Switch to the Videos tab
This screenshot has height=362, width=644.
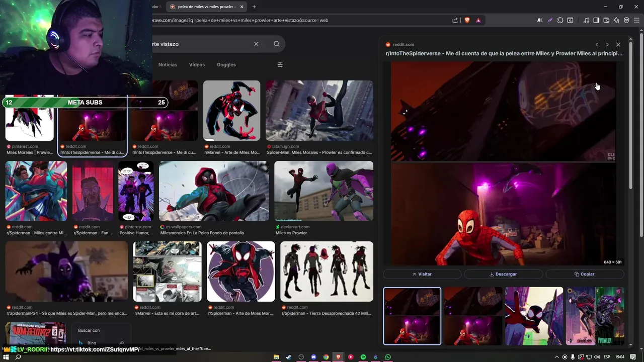(197, 65)
